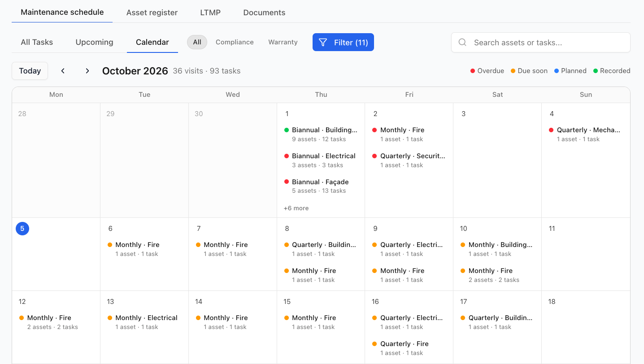Viewport: 644px width, 364px height.
Task: Open Monthly · Building event on October 10
Action: click(497, 249)
